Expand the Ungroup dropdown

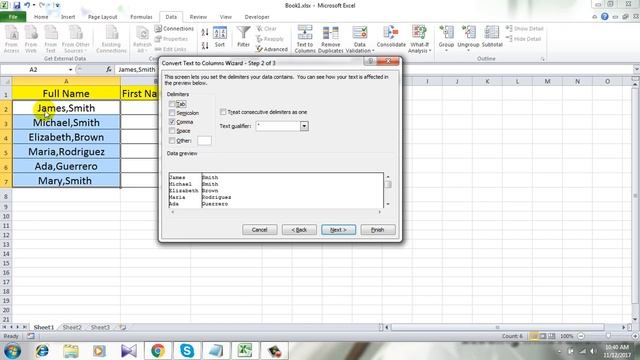468,51
